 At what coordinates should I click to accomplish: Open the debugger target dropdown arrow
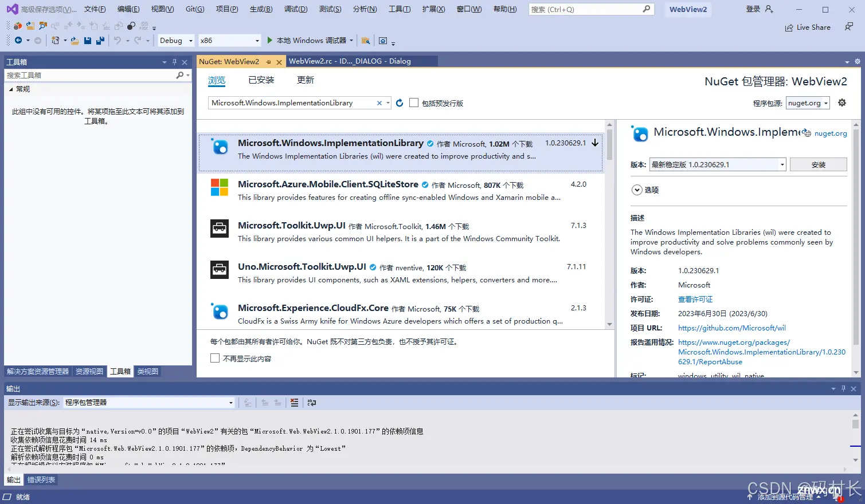351,40
